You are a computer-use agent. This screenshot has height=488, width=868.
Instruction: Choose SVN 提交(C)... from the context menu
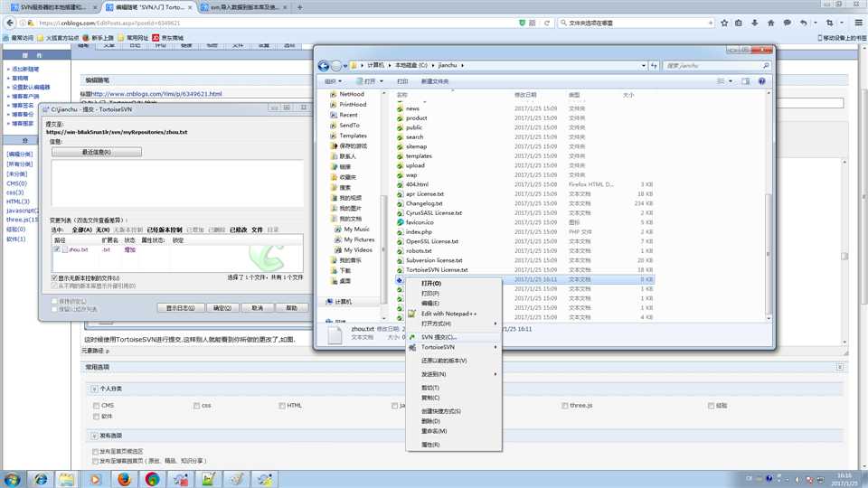454,337
